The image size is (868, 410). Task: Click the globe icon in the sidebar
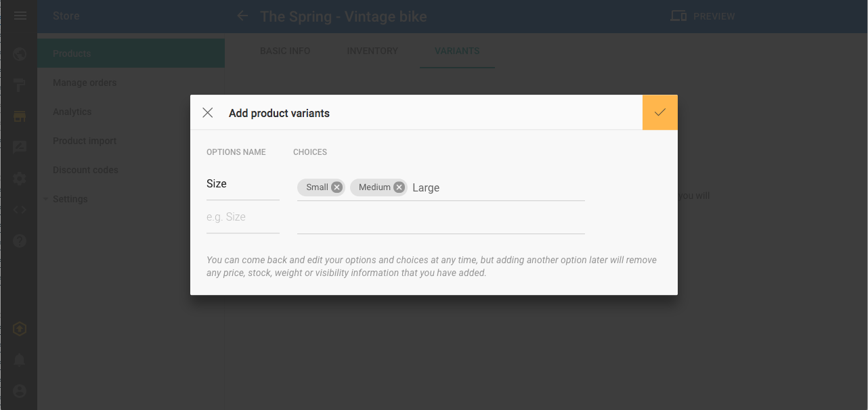[20, 54]
